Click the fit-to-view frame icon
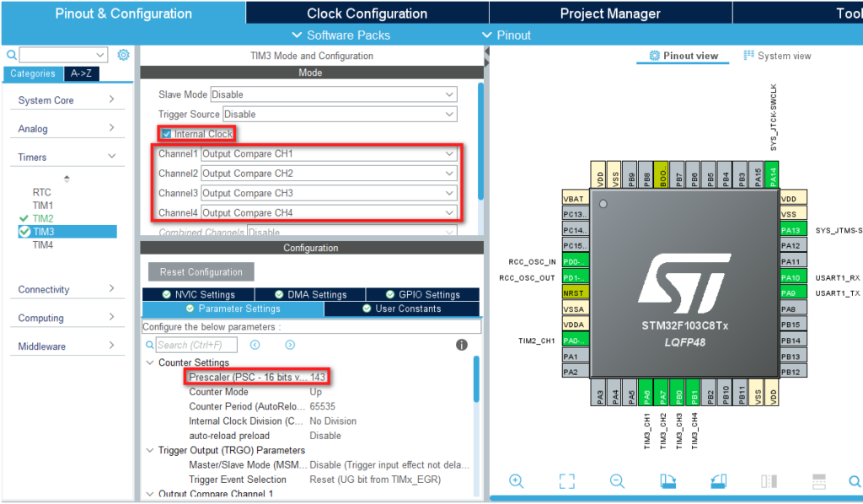The image size is (863, 504). pos(566,481)
